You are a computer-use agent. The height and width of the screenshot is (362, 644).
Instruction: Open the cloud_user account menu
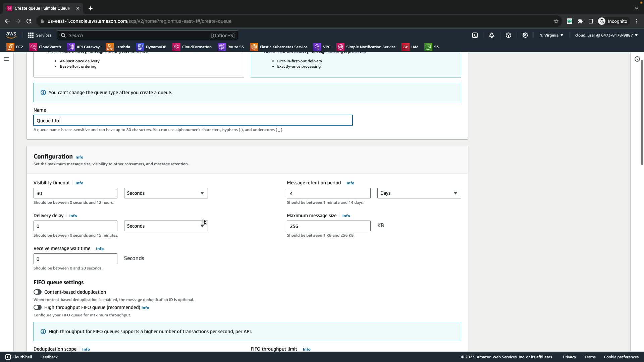coord(606,35)
